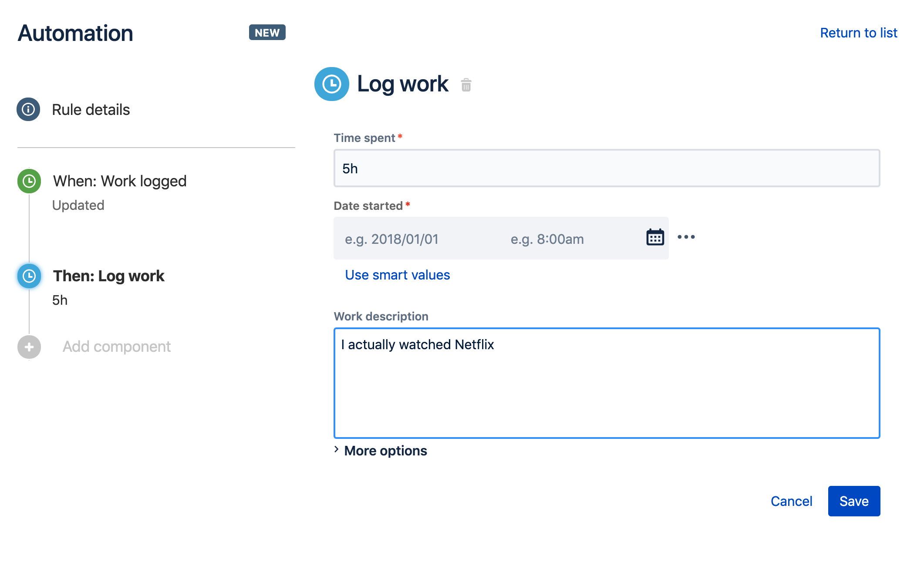Open the calendar date picker icon

tap(655, 238)
